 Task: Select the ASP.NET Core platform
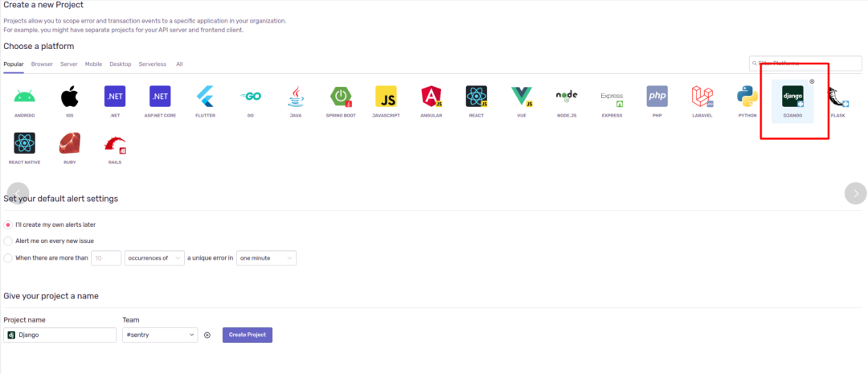click(160, 97)
